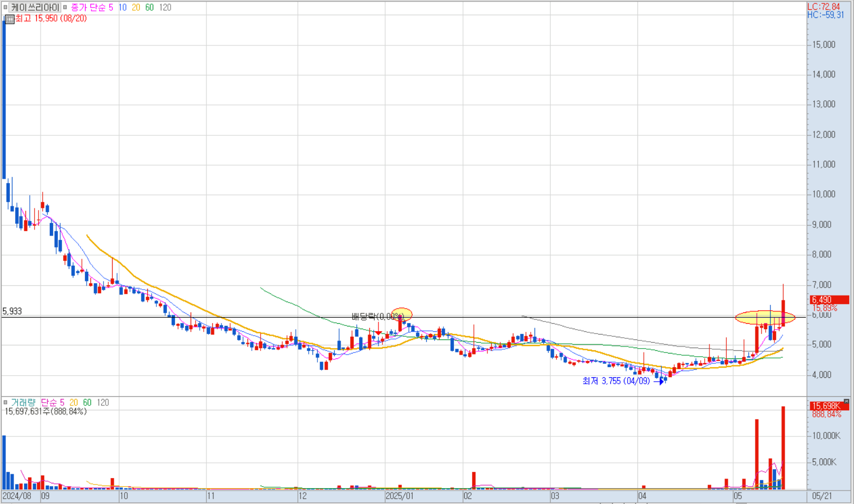Image resolution: width=854 pixels, height=504 pixels.
Task: Click the 최저 3,755 (04/09) low marker
Action: click(616, 381)
